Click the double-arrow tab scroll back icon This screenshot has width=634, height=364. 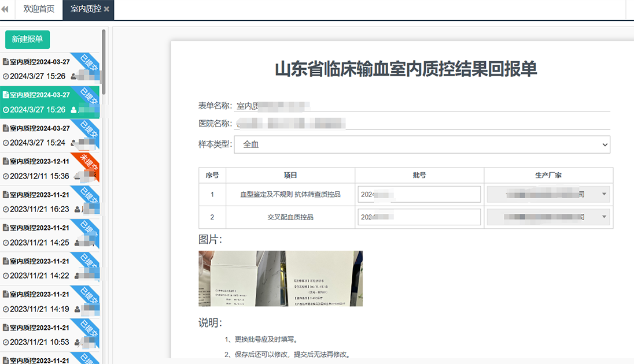(x=5, y=9)
